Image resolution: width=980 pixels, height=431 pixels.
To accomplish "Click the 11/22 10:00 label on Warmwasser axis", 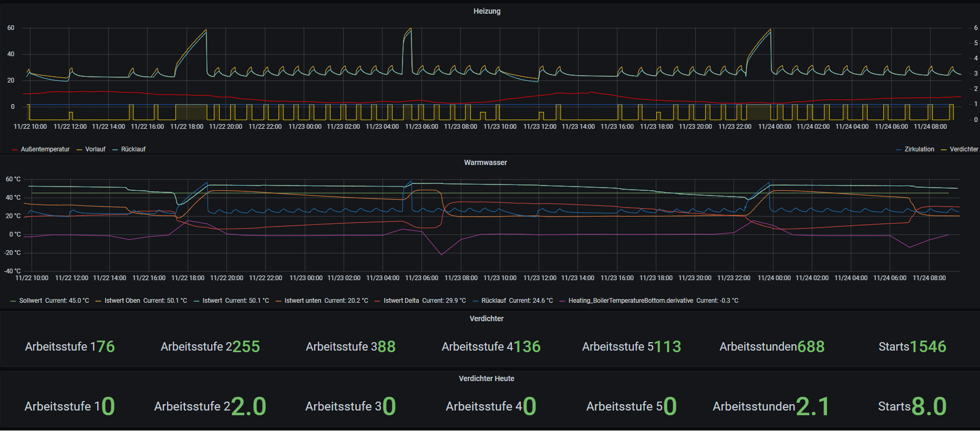I will coord(32,278).
